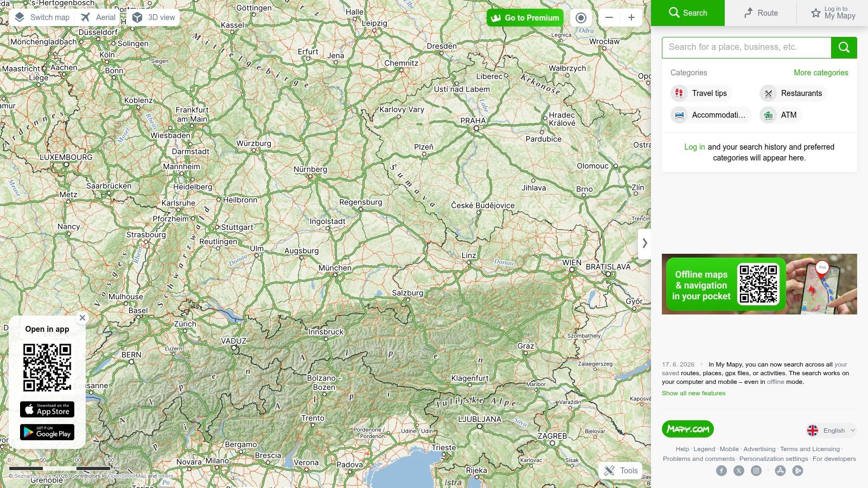868x488 pixels.
Task: Switch to the Route tab
Action: pyautogui.click(x=761, y=13)
